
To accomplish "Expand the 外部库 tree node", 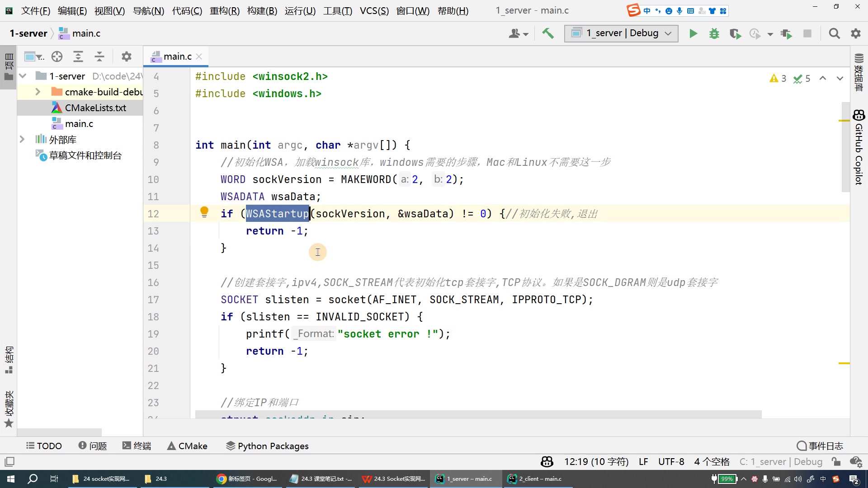I will pos(22,139).
